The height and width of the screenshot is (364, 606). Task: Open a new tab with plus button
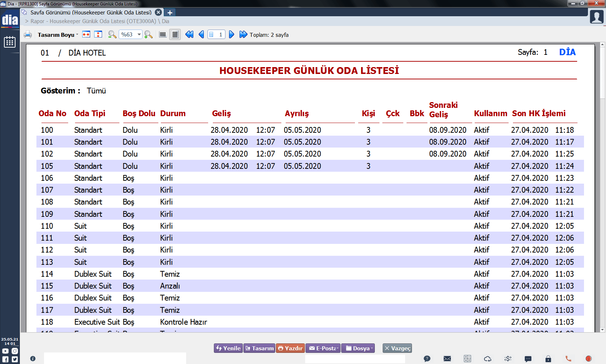pyautogui.click(x=170, y=13)
